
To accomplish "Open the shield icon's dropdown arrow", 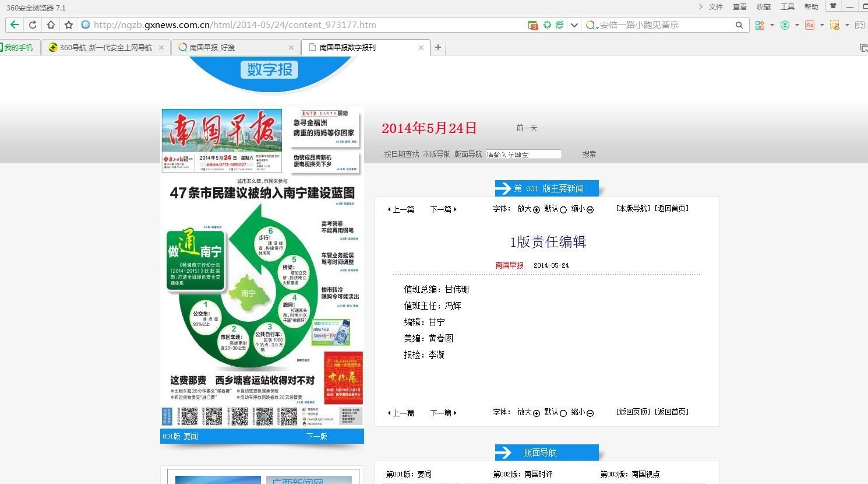I will point(798,24).
